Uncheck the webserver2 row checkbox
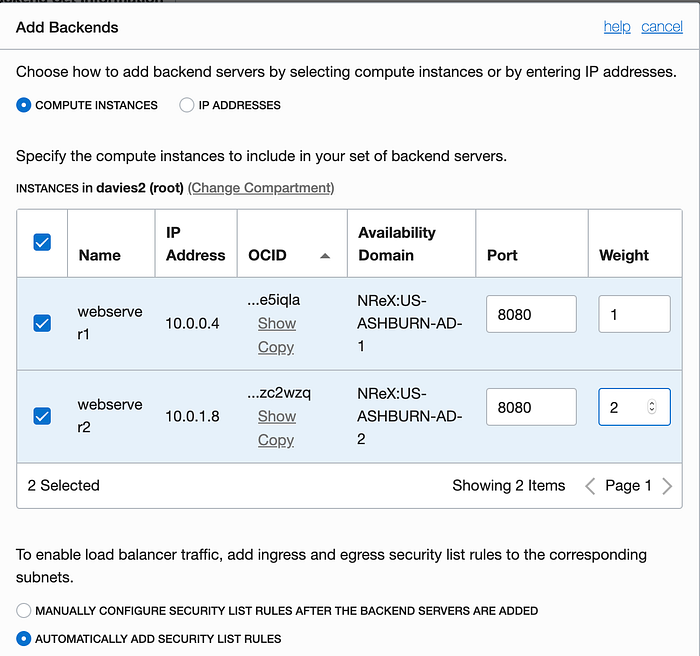The image size is (700, 656). click(x=42, y=416)
